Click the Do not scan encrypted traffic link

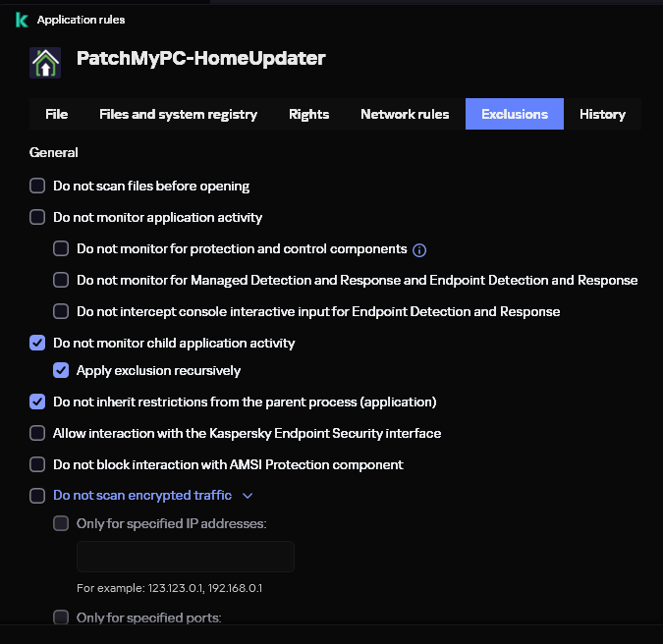142,496
